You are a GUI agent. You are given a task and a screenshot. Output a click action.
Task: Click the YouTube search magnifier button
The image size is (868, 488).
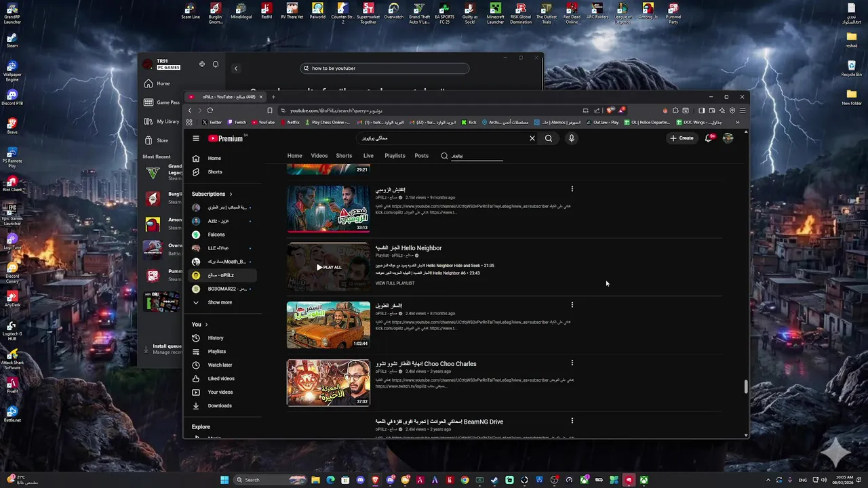coord(549,138)
